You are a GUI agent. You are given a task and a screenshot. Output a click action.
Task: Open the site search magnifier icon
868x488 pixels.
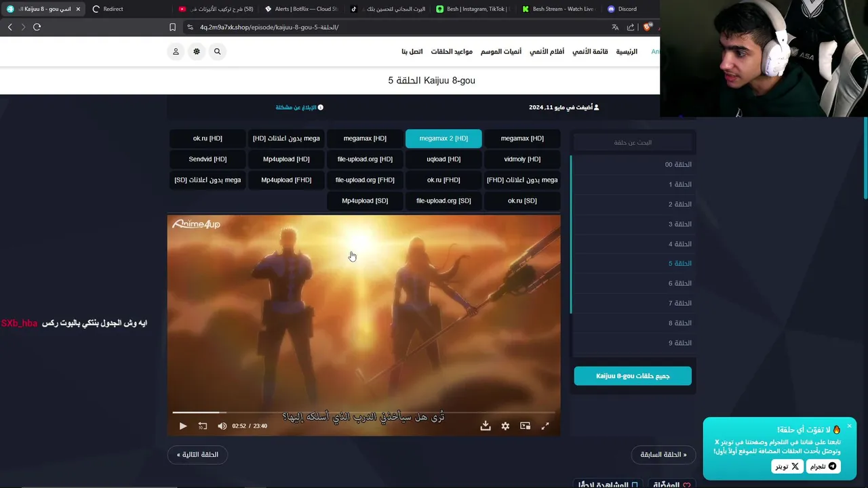point(217,52)
